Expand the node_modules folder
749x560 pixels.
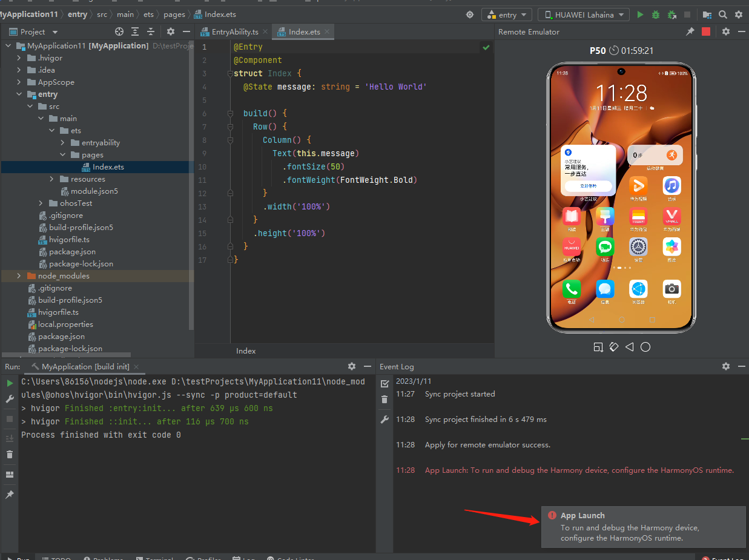pos(19,276)
